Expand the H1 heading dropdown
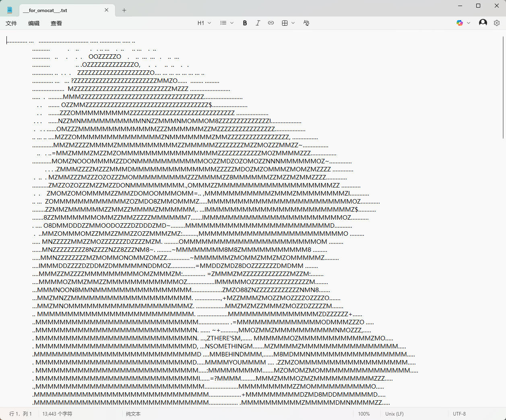The height and width of the screenshot is (420, 506). tap(204, 23)
